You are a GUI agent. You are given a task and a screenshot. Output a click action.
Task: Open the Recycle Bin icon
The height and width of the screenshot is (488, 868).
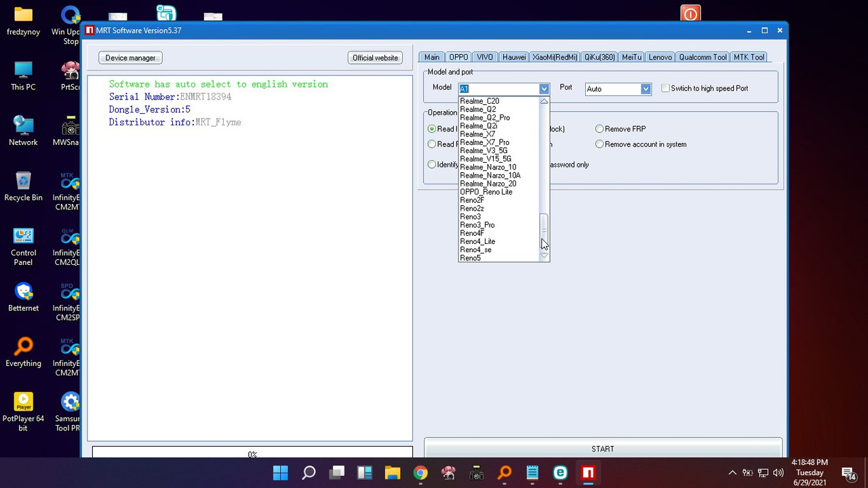click(23, 187)
